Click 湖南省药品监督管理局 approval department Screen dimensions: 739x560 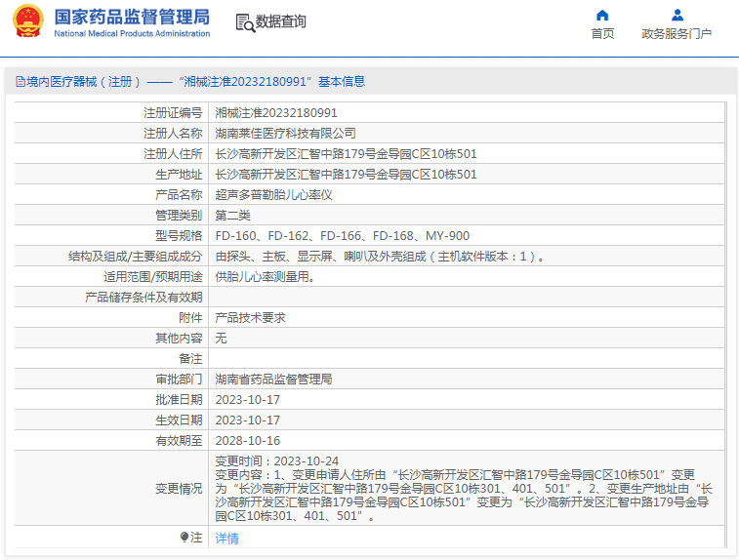[273, 380]
